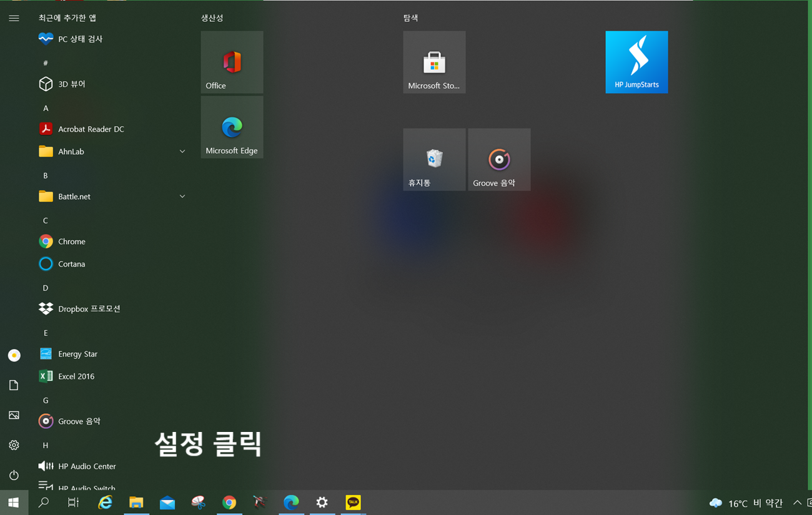Image resolution: width=812 pixels, height=515 pixels.
Task: Launch Internet Explorer from taskbar
Action: [105, 503]
